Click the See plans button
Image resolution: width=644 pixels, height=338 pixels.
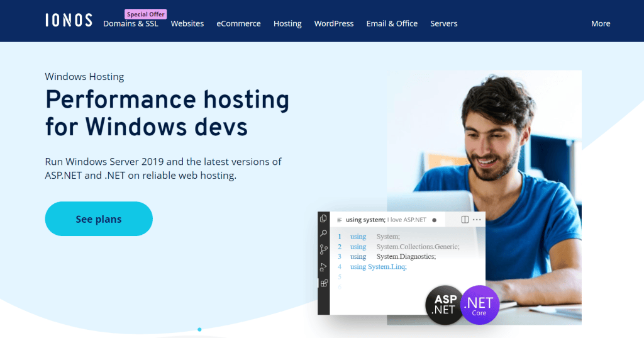click(x=99, y=219)
